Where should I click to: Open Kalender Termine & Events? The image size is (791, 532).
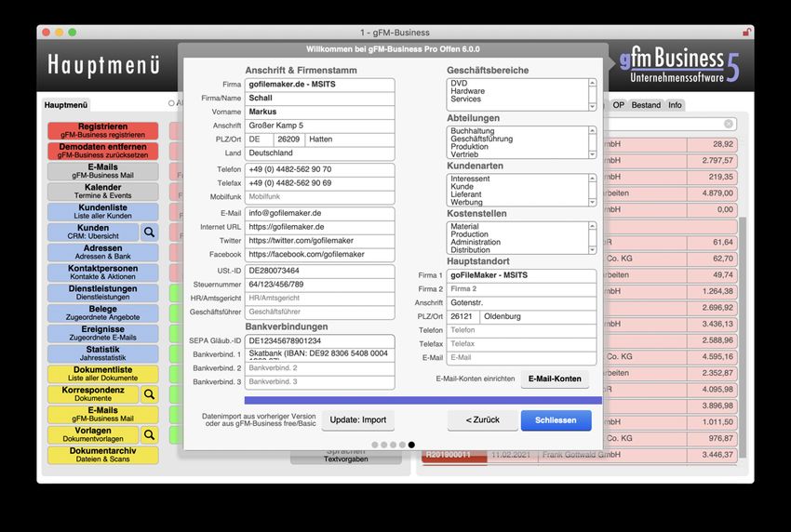pos(103,191)
